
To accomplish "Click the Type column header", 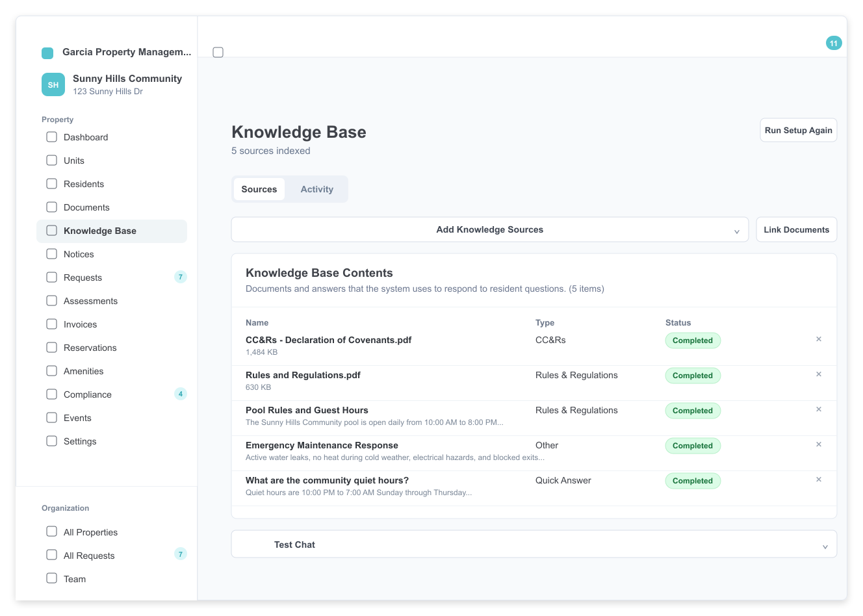I will point(545,322).
